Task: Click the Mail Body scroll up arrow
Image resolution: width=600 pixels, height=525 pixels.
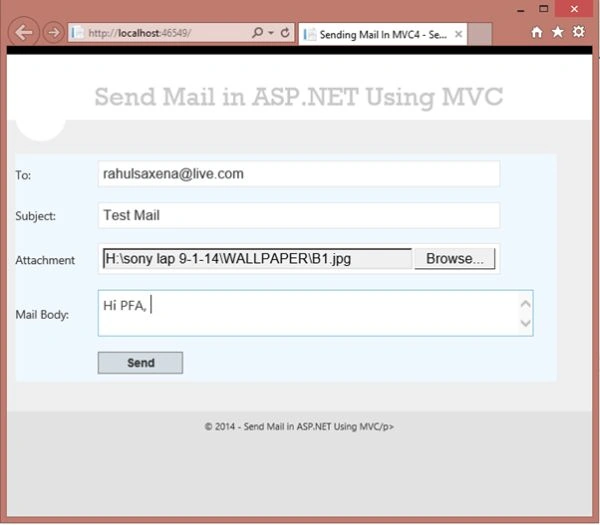Action: pos(525,304)
